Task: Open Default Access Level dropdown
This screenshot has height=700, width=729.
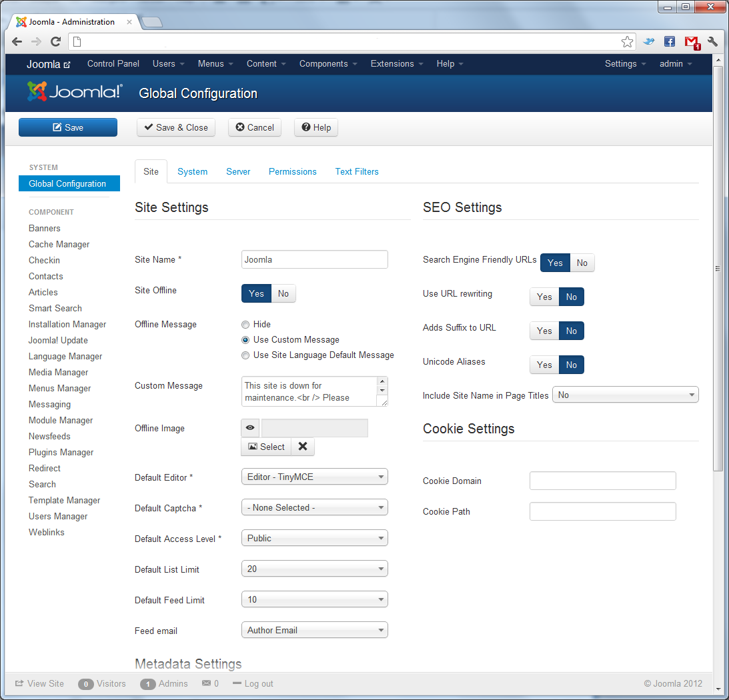Action: [x=315, y=538]
